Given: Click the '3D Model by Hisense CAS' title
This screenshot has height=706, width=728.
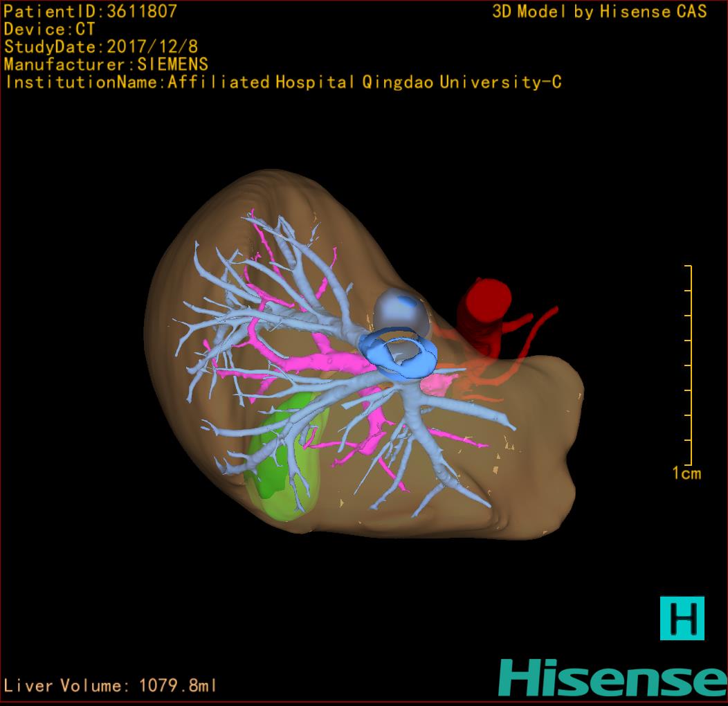Looking at the screenshot, I should [x=599, y=12].
